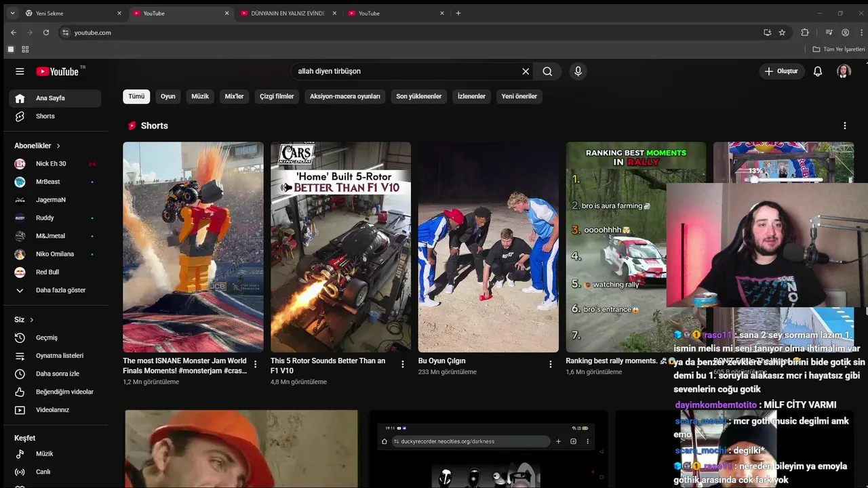Select the Yeni öneriler chip
The width and height of the screenshot is (868, 488).
pyautogui.click(x=519, y=96)
